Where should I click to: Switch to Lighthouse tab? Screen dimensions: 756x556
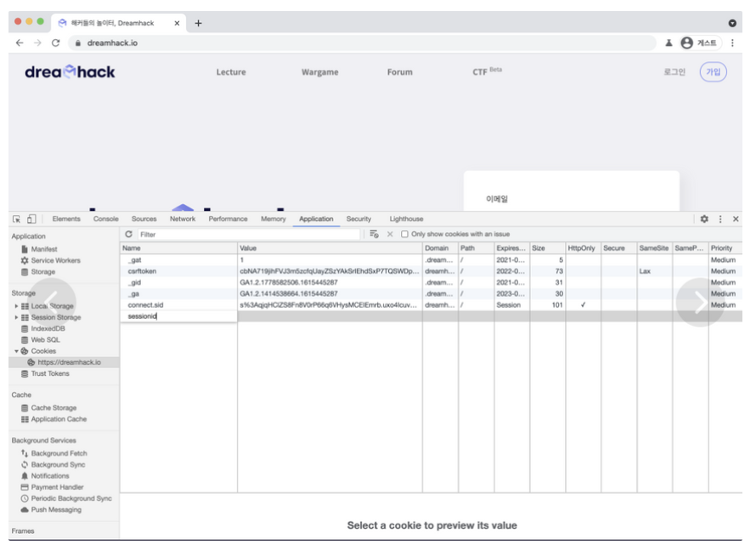406,219
